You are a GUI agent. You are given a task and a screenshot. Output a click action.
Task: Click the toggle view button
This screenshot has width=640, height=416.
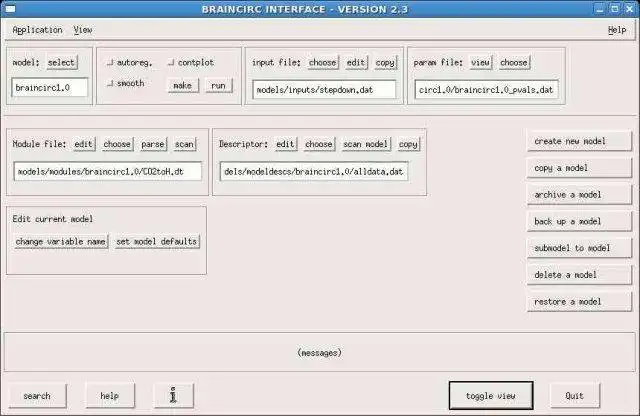491,396
